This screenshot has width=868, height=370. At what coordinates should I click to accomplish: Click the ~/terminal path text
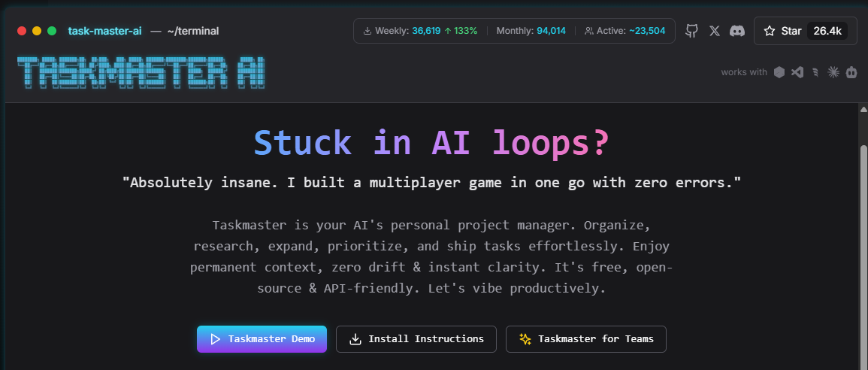pyautogui.click(x=193, y=31)
